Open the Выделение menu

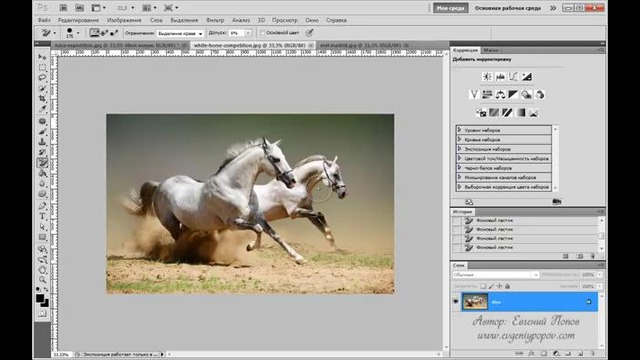[x=184, y=20]
